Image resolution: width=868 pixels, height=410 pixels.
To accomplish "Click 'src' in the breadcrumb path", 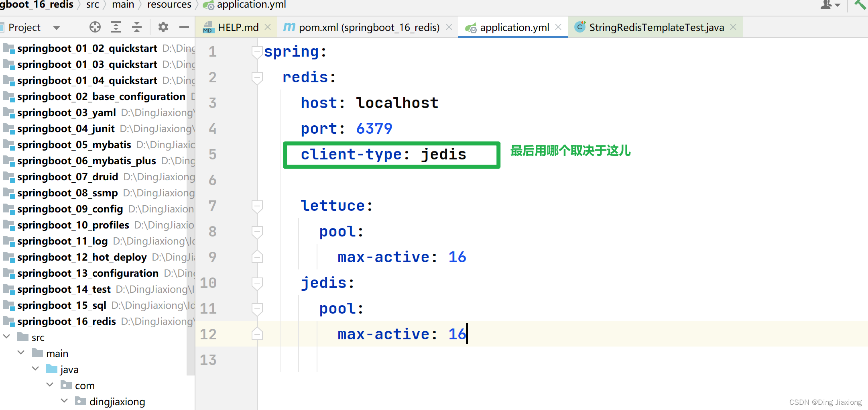I will pyautogui.click(x=93, y=4).
